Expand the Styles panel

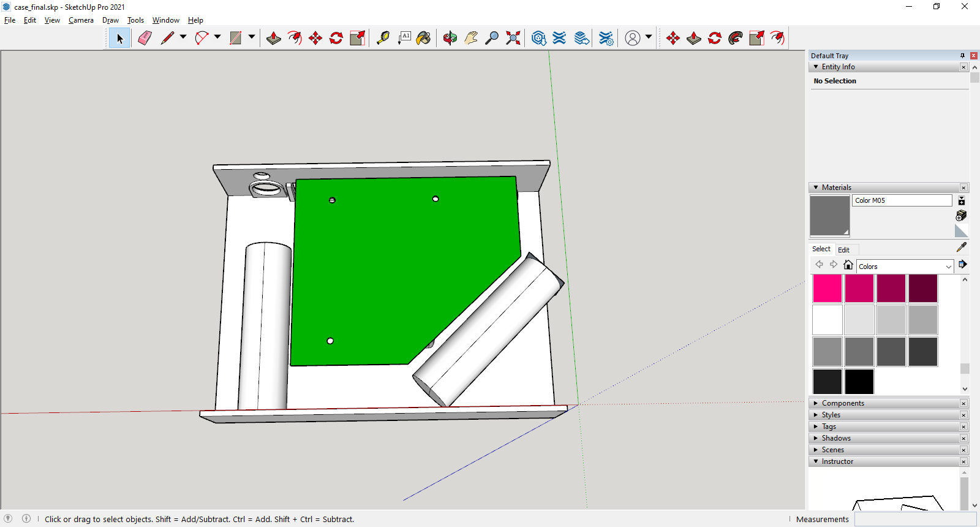816,415
